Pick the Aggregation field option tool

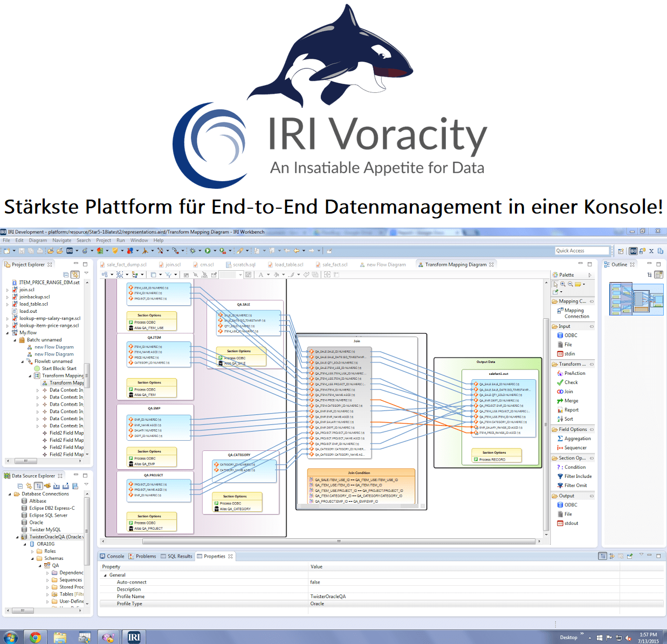(574, 439)
